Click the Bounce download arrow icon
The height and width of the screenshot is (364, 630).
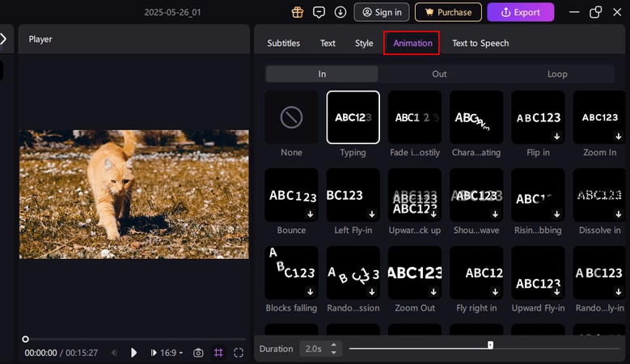coord(311,214)
